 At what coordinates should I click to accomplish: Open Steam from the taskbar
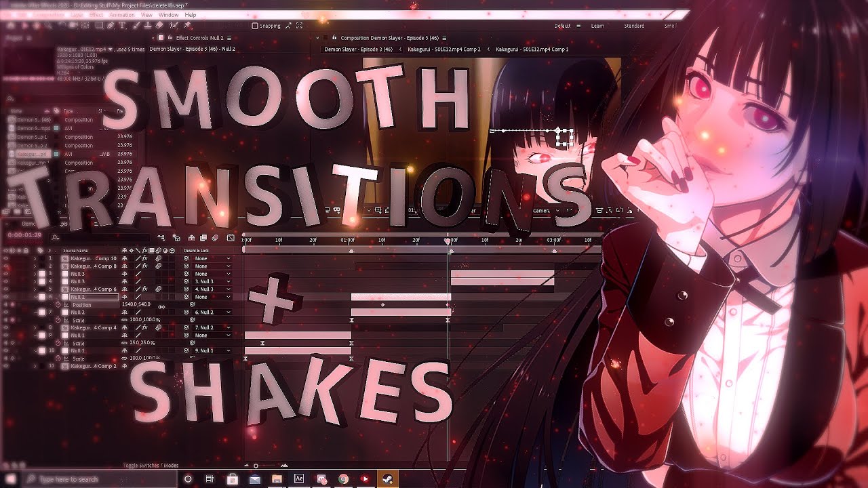click(x=387, y=479)
